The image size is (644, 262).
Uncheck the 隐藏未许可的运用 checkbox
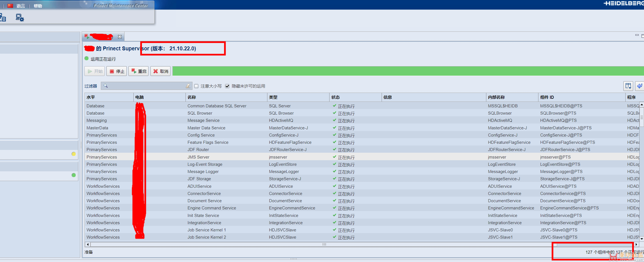(227, 86)
